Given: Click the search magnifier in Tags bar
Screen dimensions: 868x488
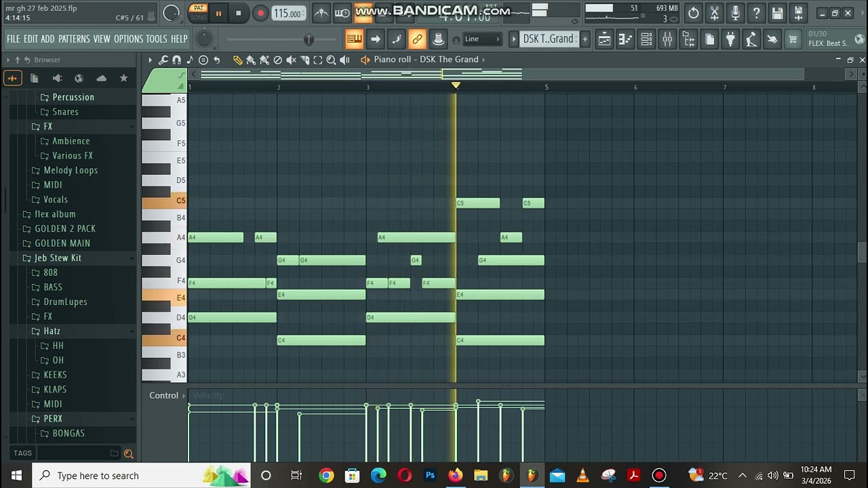Looking at the screenshot, I should [x=128, y=453].
